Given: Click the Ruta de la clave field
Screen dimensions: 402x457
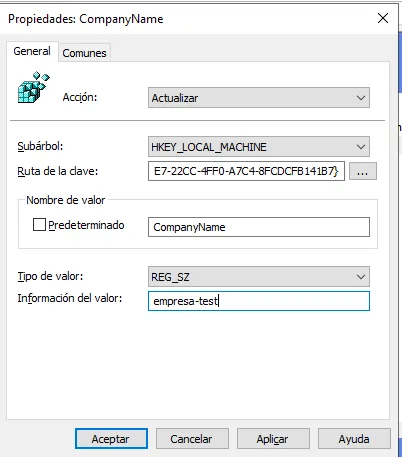Looking at the screenshot, I should [246, 171].
